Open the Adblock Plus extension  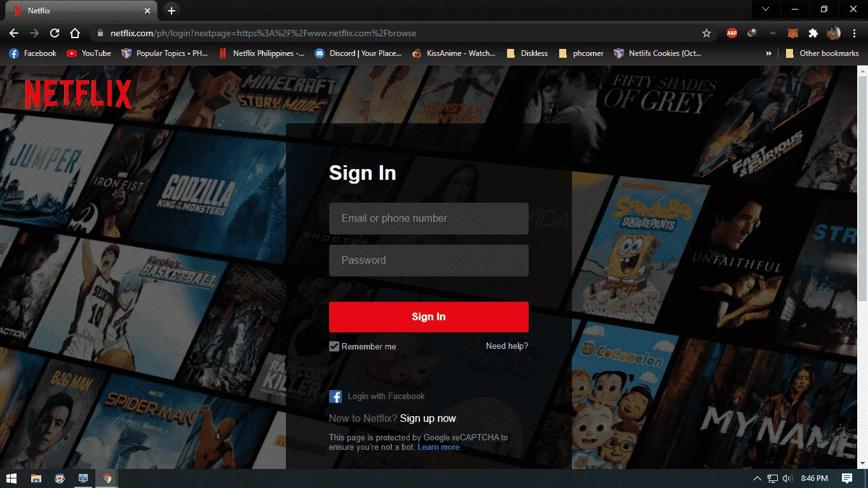pyautogui.click(x=731, y=33)
